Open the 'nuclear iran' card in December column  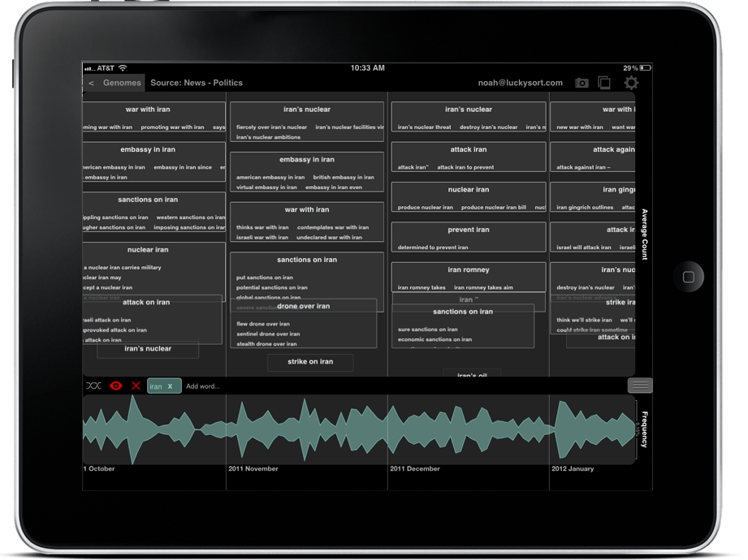pyautogui.click(x=469, y=196)
